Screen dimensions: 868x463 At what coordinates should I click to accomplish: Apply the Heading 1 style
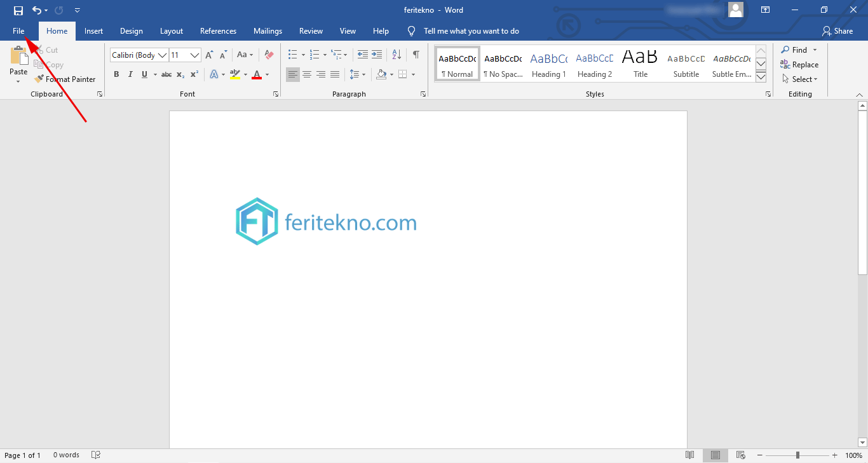tap(549, 64)
